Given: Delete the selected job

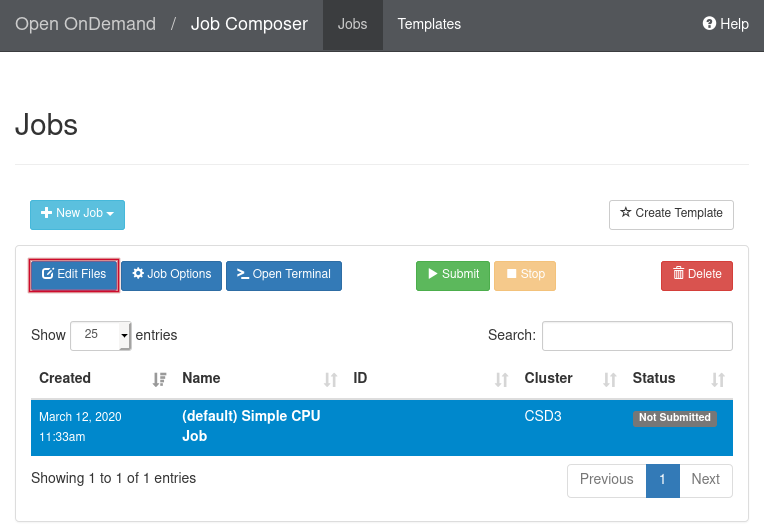Looking at the screenshot, I should [x=697, y=275].
